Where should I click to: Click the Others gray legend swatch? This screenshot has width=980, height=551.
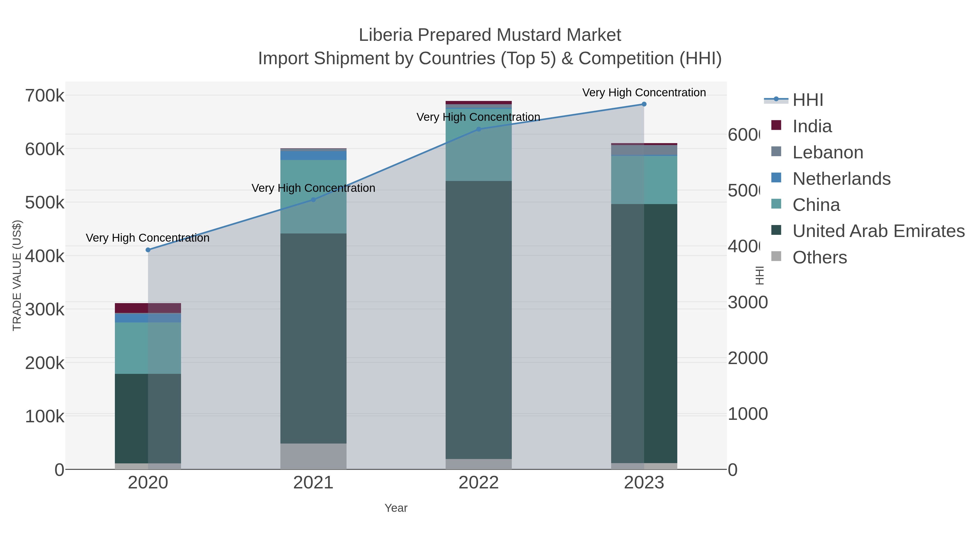(776, 256)
